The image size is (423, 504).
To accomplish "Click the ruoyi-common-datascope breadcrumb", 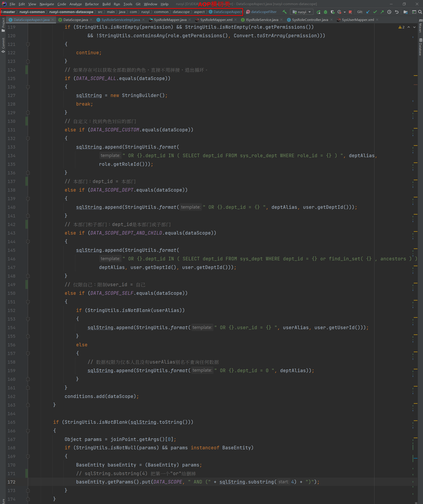I will coord(71,12).
